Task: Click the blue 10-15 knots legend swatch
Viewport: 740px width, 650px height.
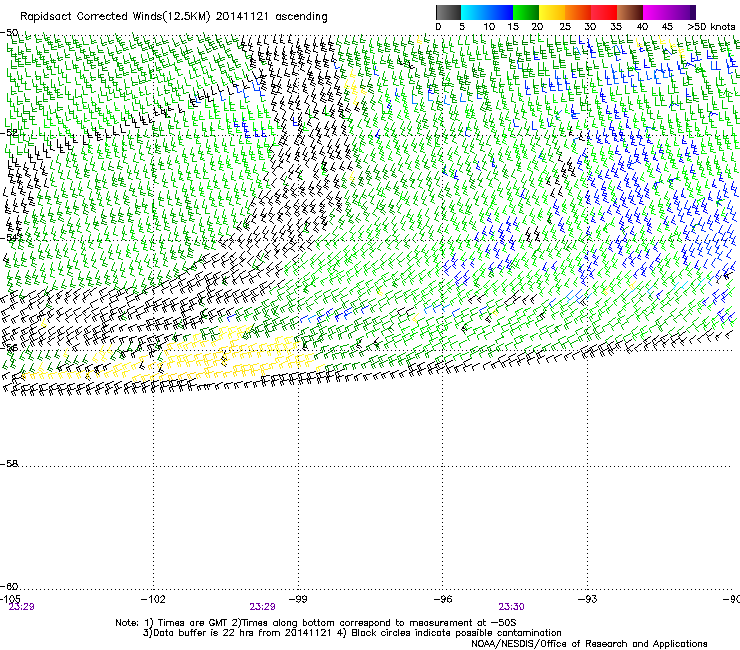Action: 500,12
